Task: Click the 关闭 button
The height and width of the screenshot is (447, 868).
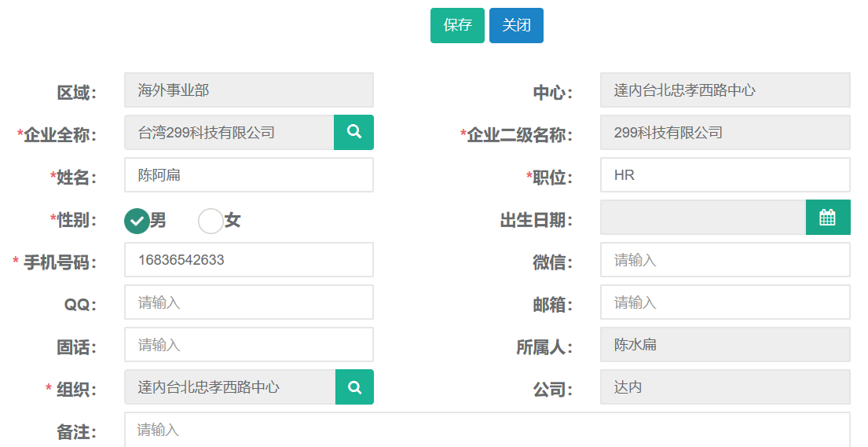Action: pyautogui.click(x=516, y=25)
